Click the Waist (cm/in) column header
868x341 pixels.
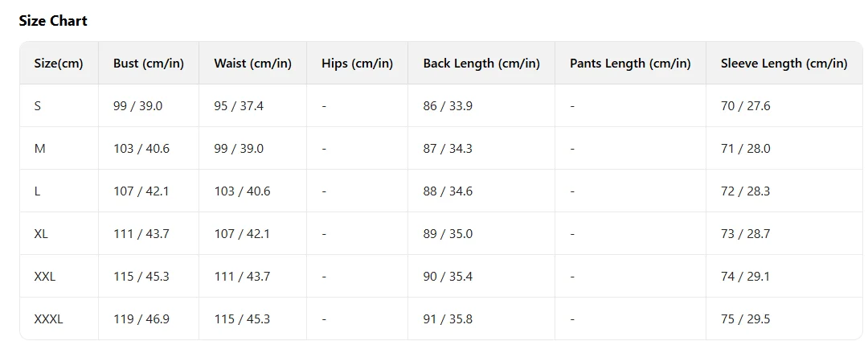(x=252, y=64)
